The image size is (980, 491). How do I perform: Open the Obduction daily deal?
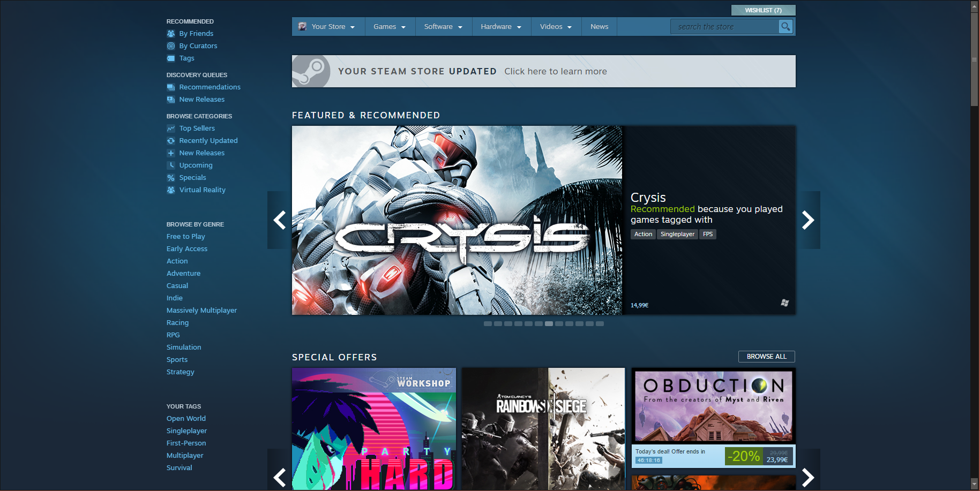tap(714, 418)
